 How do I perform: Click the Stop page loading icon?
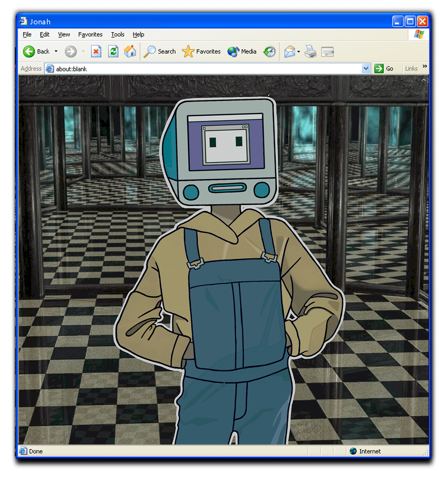pyautogui.click(x=96, y=51)
